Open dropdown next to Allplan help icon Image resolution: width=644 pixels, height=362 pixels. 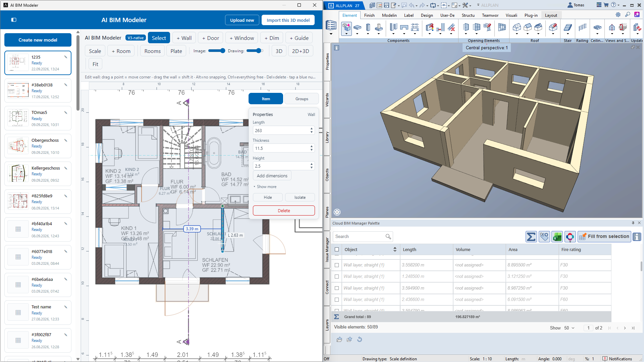tap(619, 5)
